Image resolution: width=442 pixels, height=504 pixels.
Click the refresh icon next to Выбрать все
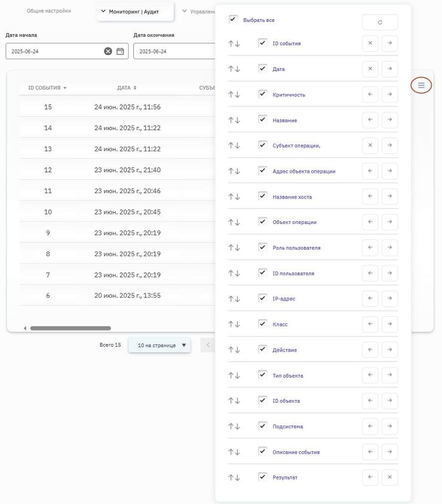[380, 22]
